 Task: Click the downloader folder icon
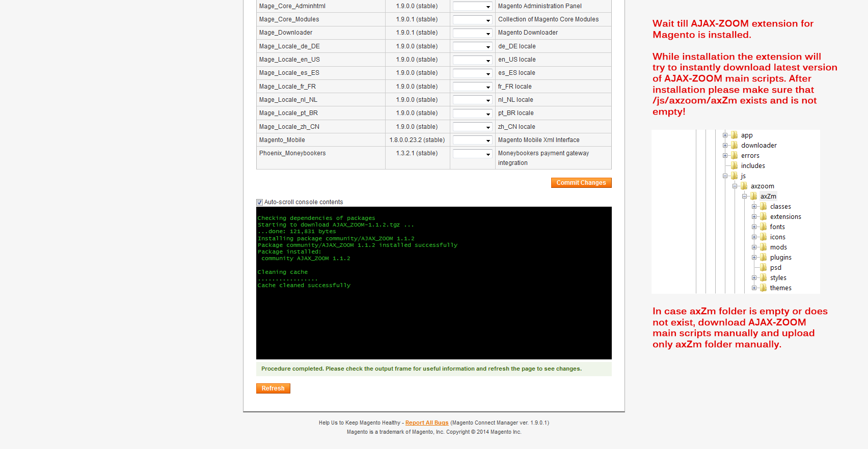point(734,145)
